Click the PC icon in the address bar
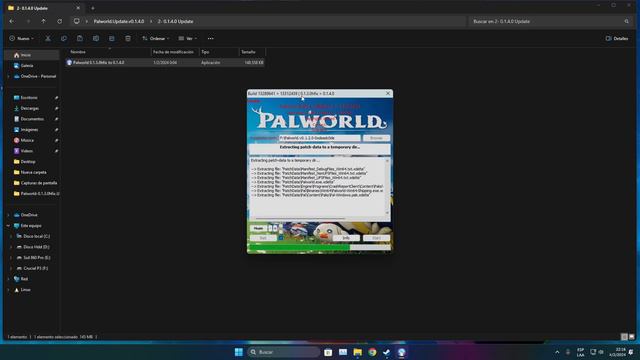640x360 pixels. (76, 21)
